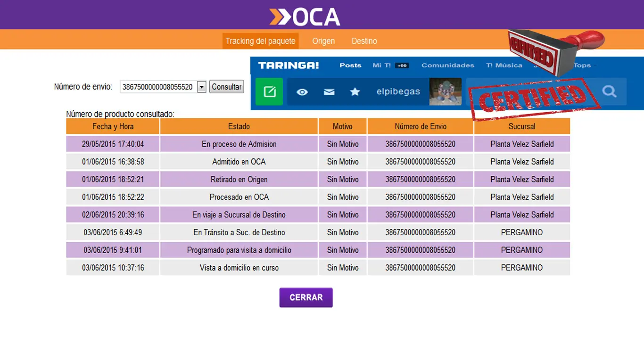Click the Taringa eye notifications icon
The image size is (644, 362).
point(302,92)
